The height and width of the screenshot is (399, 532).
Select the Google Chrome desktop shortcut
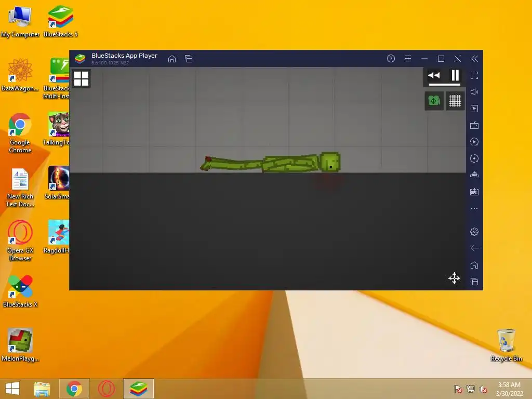click(20, 133)
